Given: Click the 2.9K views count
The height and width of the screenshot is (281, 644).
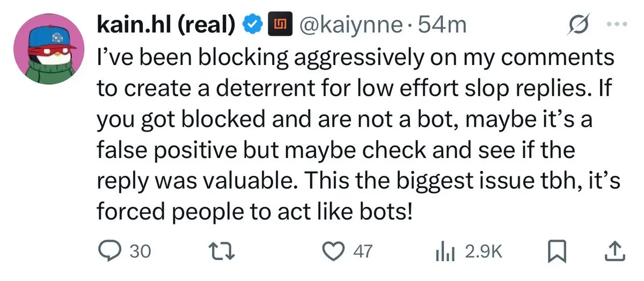Looking at the screenshot, I should 483,251.
